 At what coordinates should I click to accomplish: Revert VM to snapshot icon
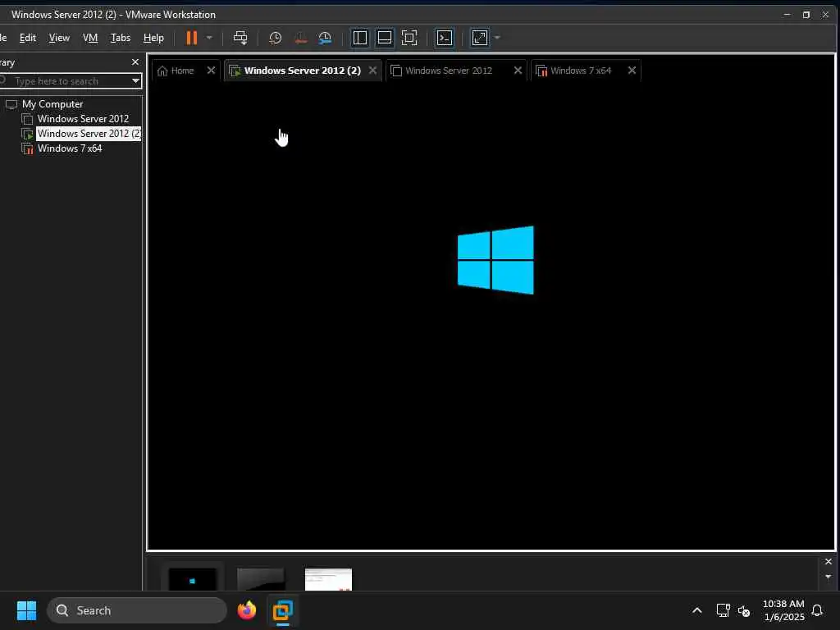pyautogui.click(x=300, y=38)
